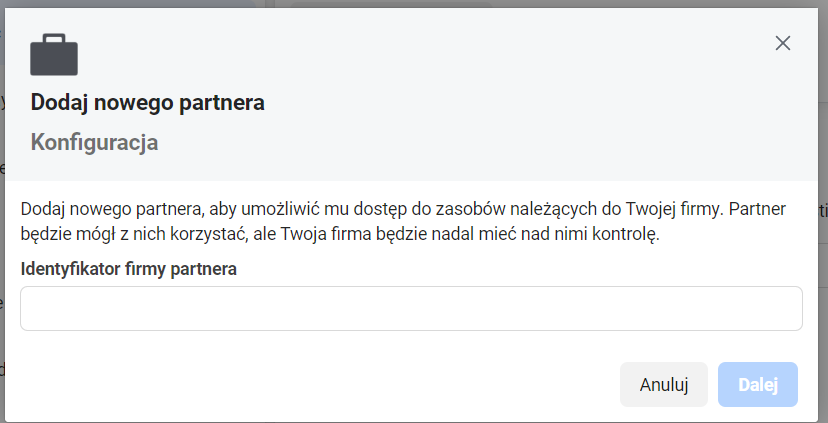
Task: Click the Identyfikator firmy partnera label
Action: click(128, 269)
